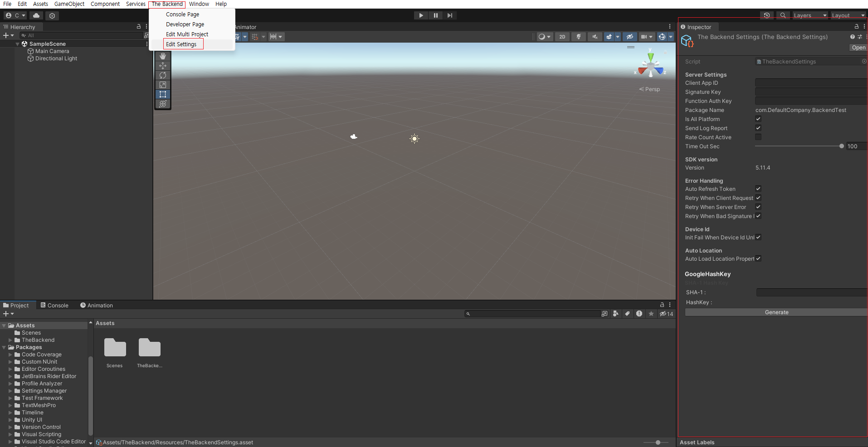Open shading mode dropdown in Scene toolbar
Screen dimensions: 868x447
pyautogui.click(x=544, y=37)
